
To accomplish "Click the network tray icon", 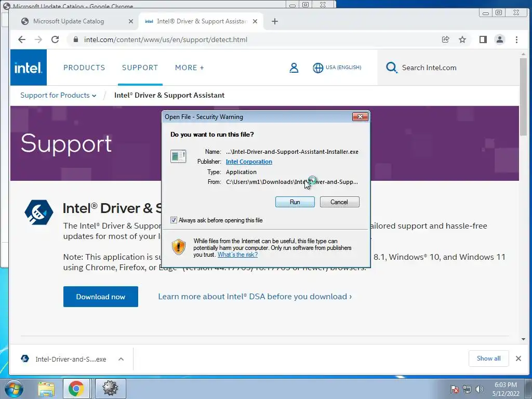I will (467, 389).
